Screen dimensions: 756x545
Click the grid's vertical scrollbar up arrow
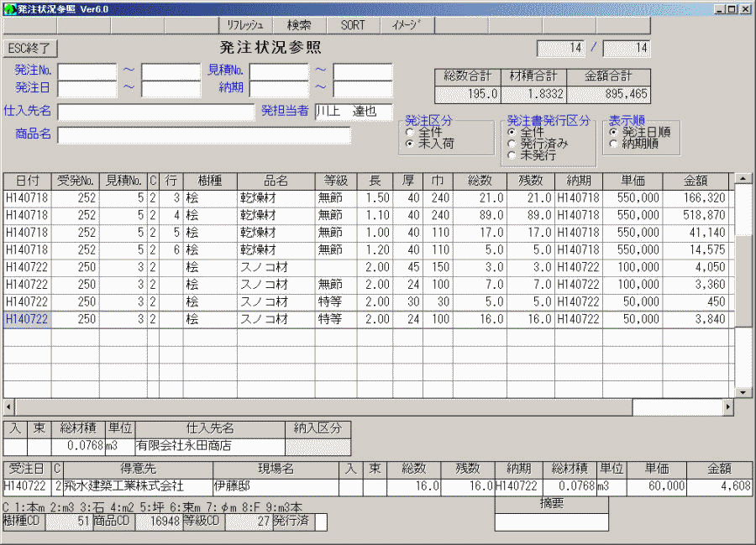point(743,179)
